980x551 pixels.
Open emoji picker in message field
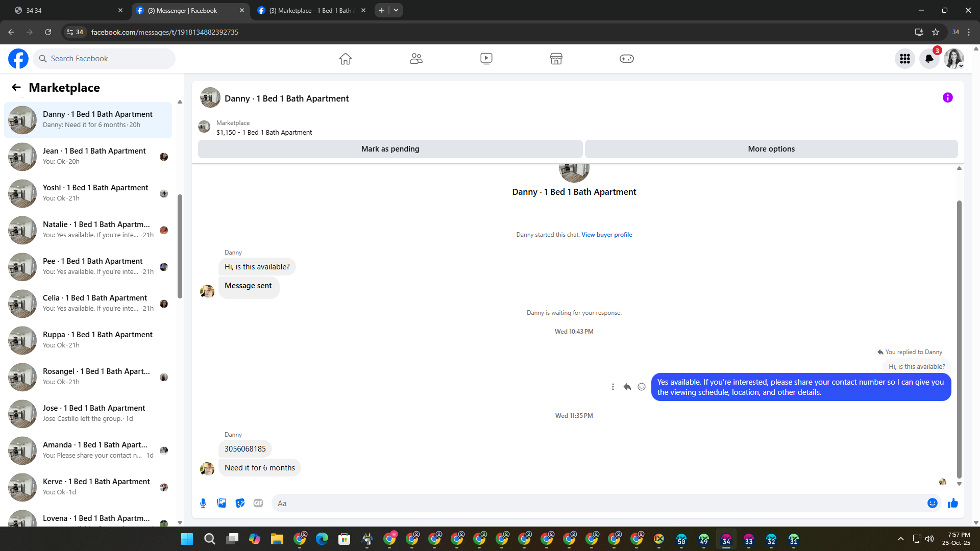932,503
